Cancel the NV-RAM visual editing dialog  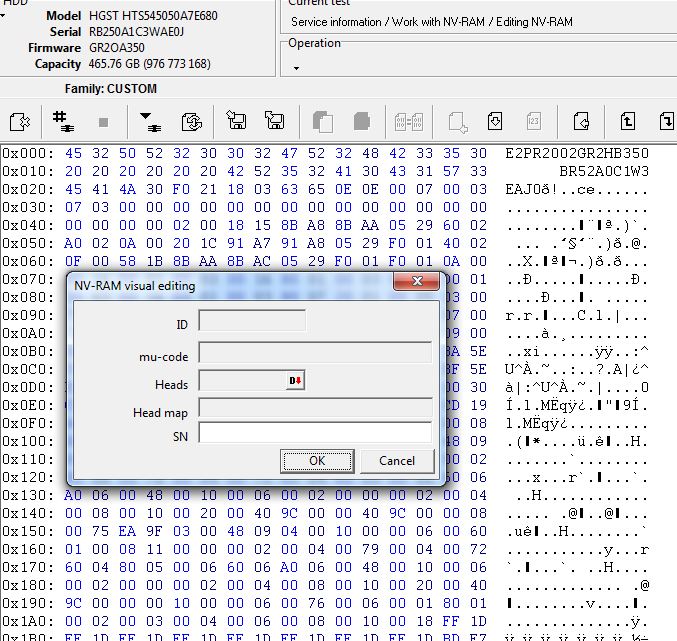coord(397,461)
